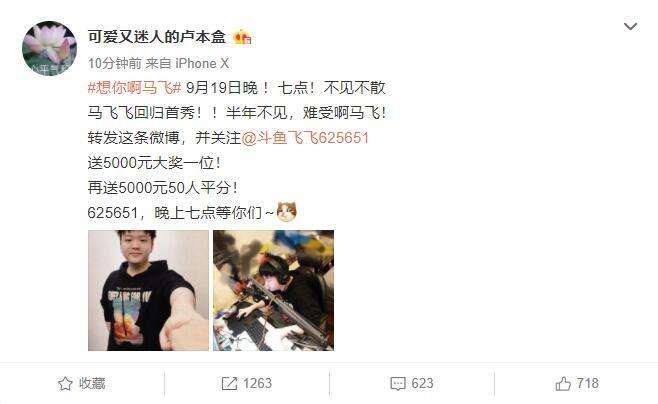Open the hashtag #想你啊马飞# topic
Viewport: 658px width, 404px height.
pyautogui.click(x=134, y=88)
